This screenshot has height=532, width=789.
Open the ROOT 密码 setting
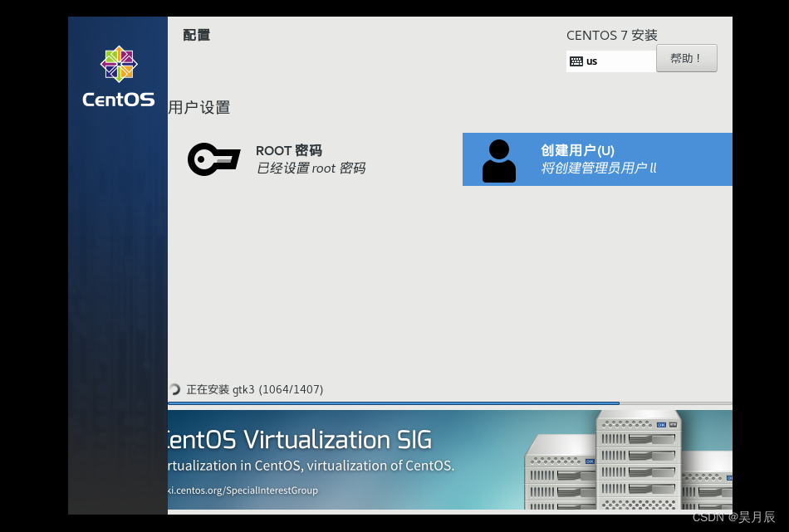click(x=277, y=159)
